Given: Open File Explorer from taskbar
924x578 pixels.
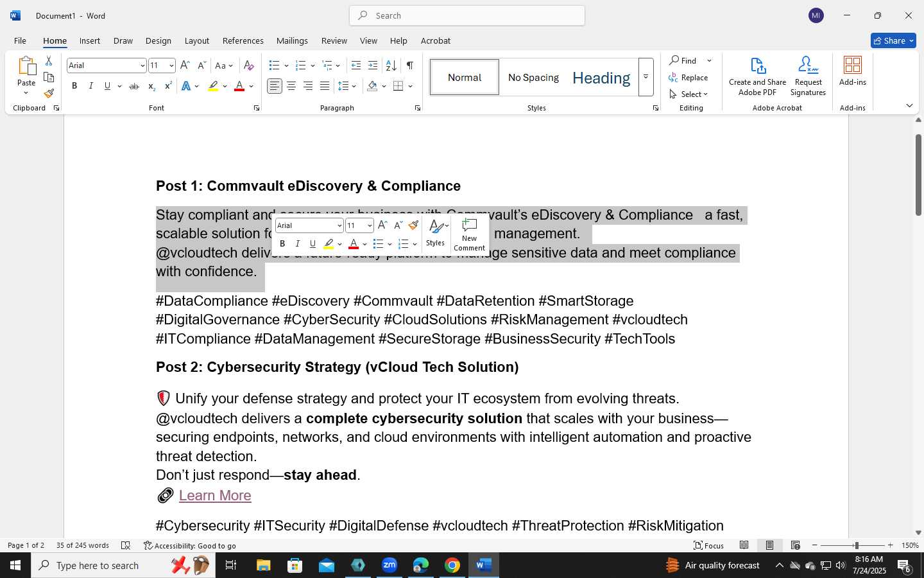Looking at the screenshot, I should (264, 565).
